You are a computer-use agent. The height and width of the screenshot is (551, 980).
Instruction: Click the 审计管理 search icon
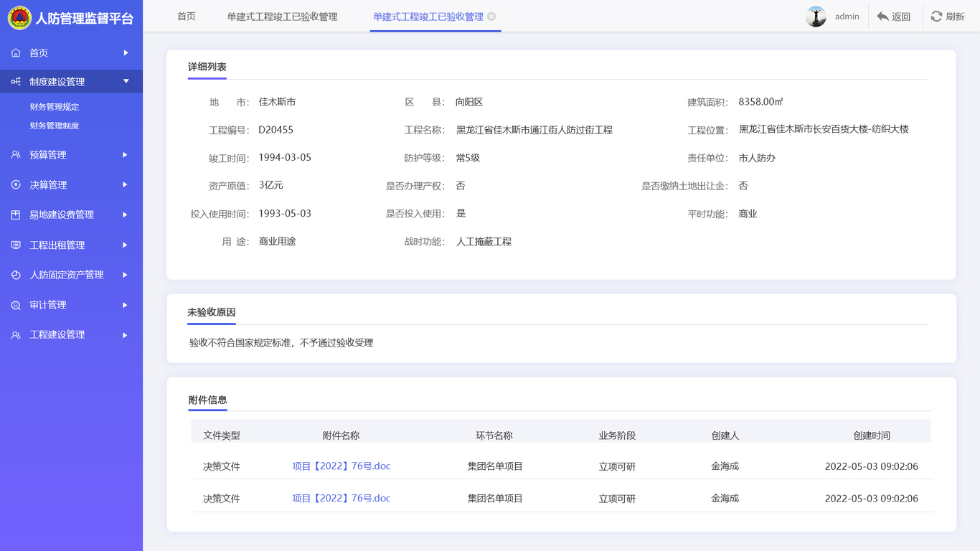(16, 305)
